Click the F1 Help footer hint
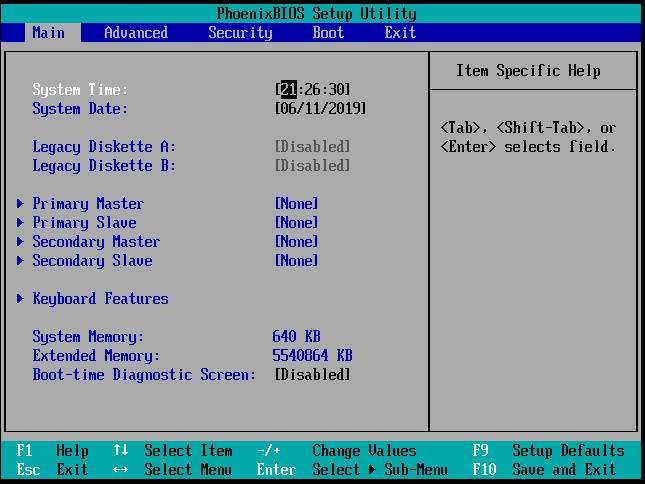645x484 pixels. pos(52,451)
